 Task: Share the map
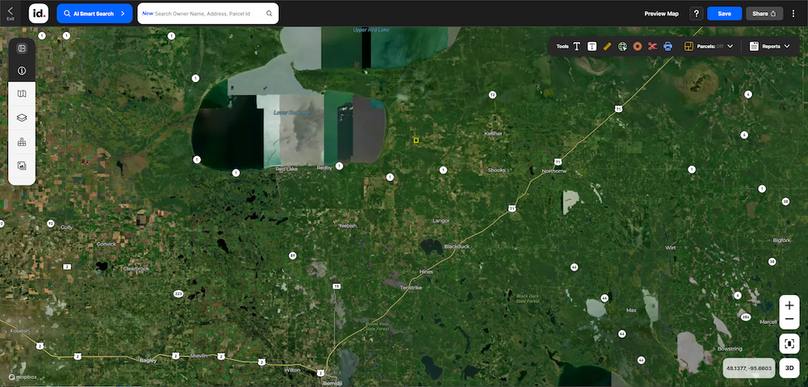pyautogui.click(x=764, y=14)
